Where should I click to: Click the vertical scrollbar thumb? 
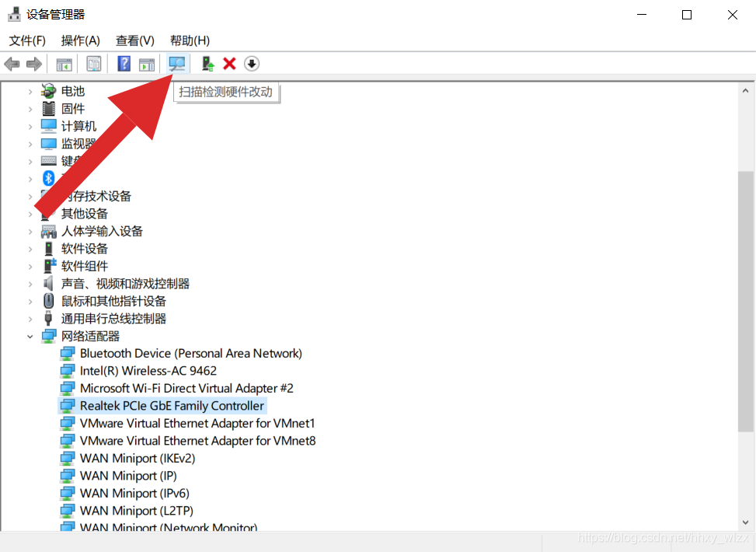click(x=745, y=301)
